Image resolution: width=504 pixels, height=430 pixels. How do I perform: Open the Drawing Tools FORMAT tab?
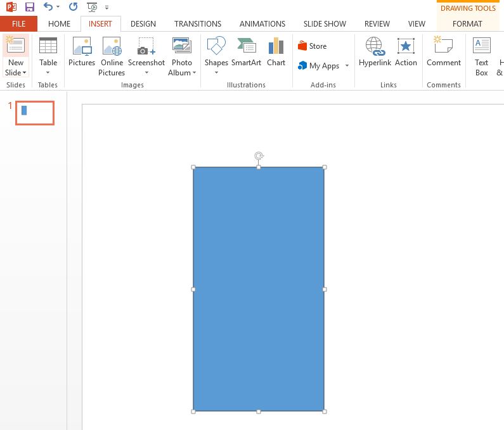point(467,24)
